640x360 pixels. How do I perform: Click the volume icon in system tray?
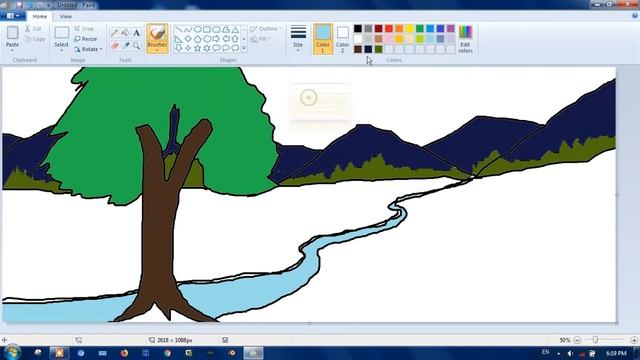coord(570,353)
